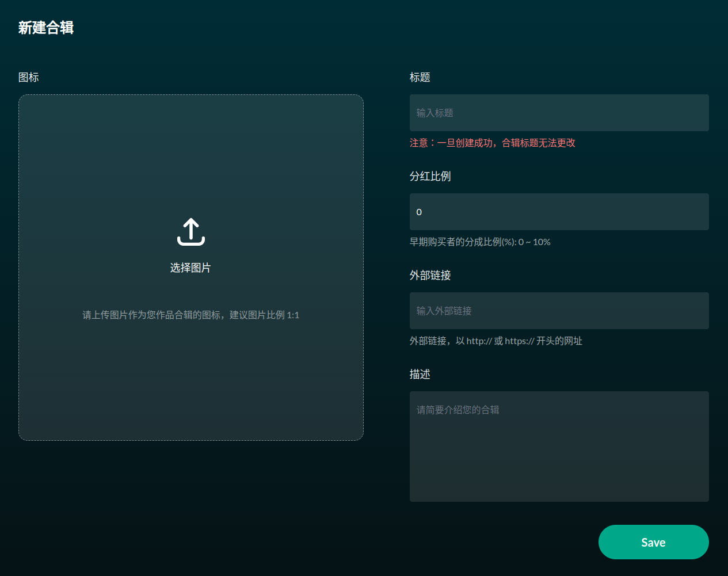
Task: Click the 分红比例 field label
Action: coord(430,176)
